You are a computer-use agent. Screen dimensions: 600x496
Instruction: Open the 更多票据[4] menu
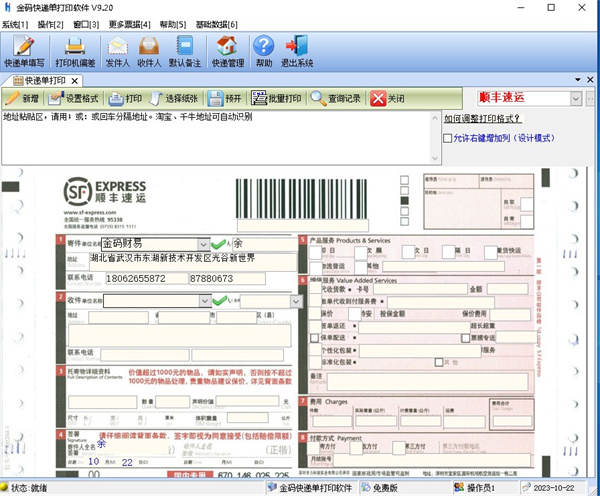coord(129,24)
